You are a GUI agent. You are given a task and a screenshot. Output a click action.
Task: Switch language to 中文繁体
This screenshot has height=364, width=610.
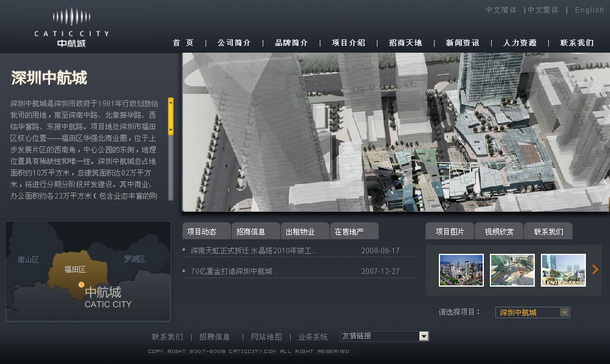coord(543,10)
